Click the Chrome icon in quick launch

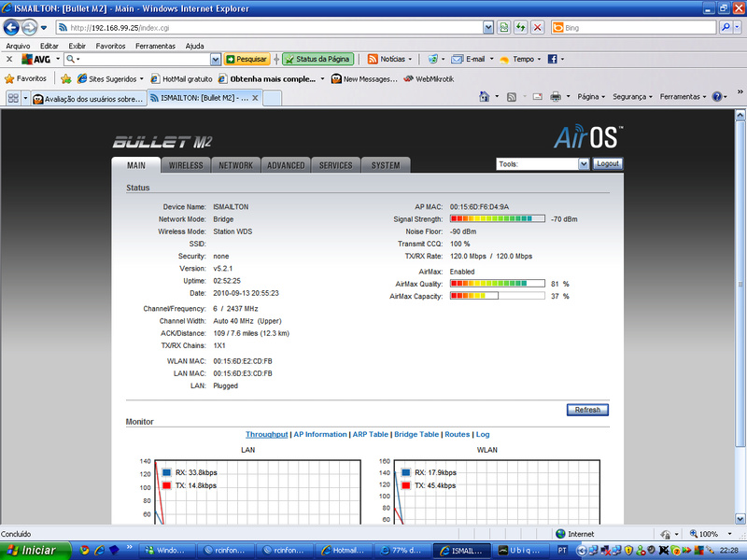[85, 550]
